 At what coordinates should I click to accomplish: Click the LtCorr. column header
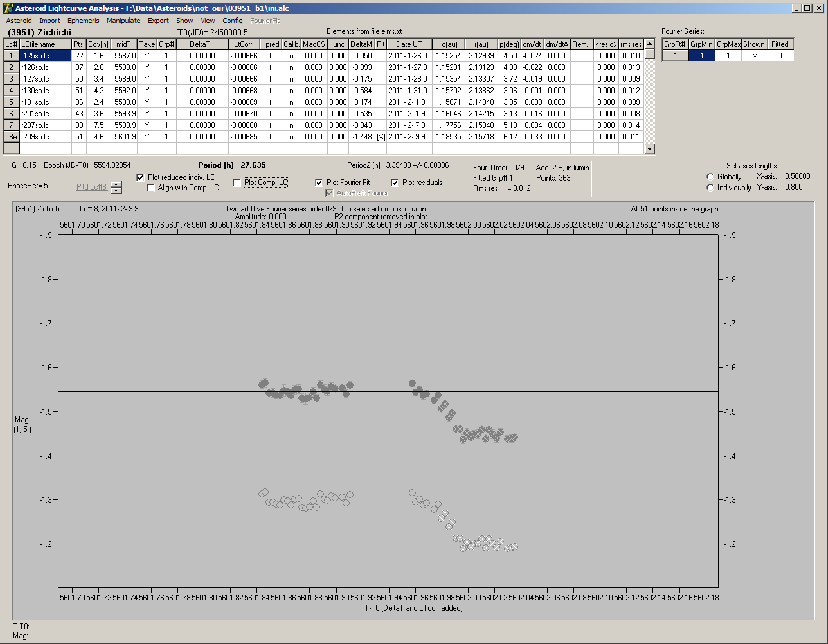[x=244, y=44]
